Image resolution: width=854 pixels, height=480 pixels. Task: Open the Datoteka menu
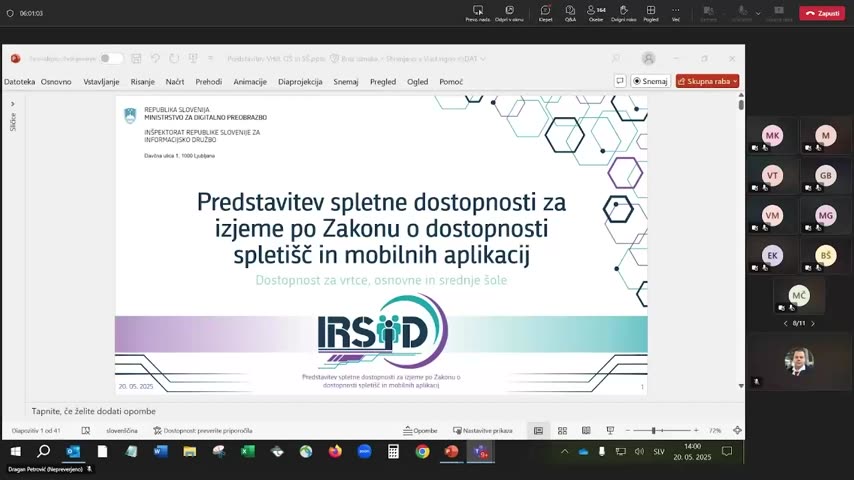click(20, 82)
